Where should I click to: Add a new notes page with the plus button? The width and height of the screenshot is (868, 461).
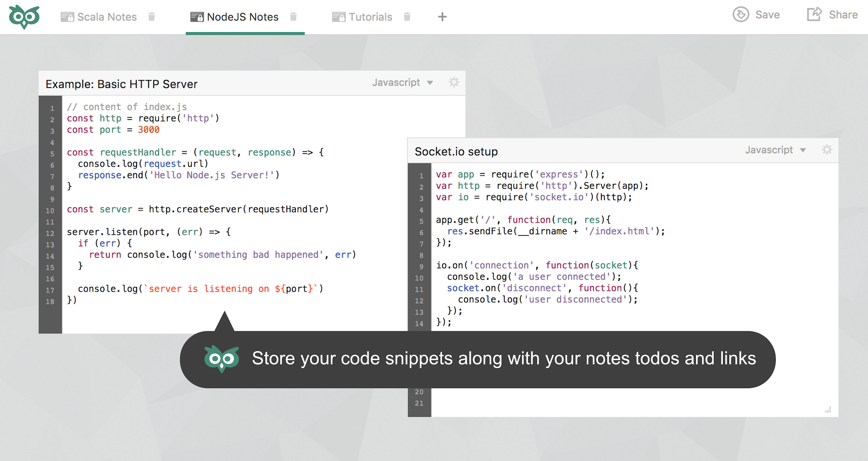442,17
